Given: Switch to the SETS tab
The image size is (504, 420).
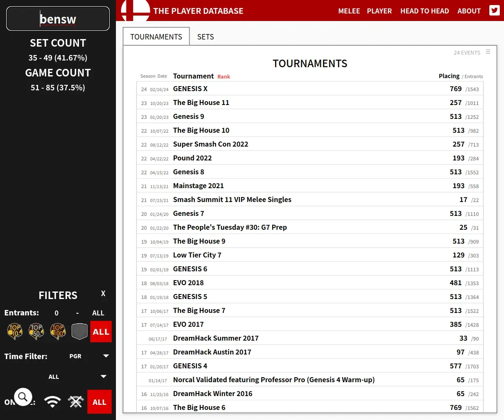Looking at the screenshot, I should point(205,37).
